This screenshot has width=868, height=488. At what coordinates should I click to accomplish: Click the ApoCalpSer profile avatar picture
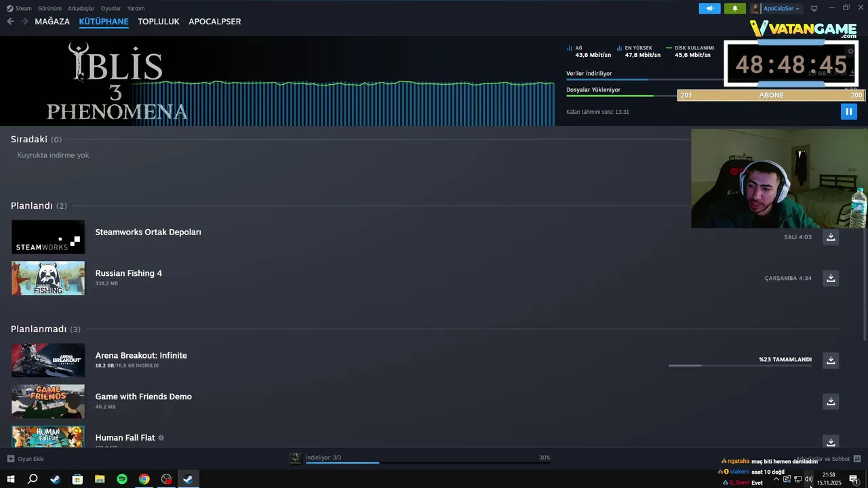pyautogui.click(x=755, y=9)
